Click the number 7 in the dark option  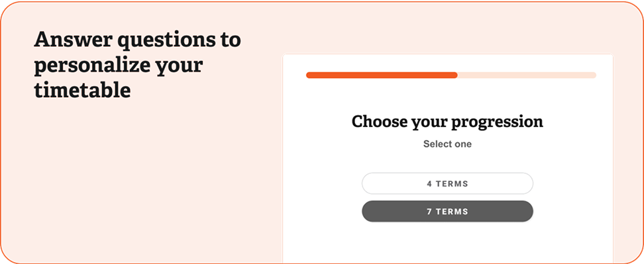click(429, 212)
